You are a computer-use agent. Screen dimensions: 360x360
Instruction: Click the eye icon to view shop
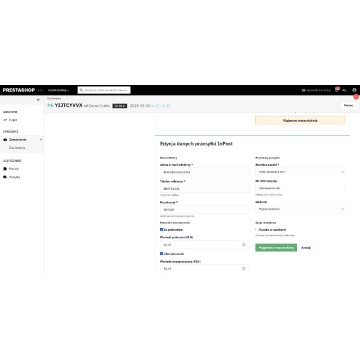[304, 90]
